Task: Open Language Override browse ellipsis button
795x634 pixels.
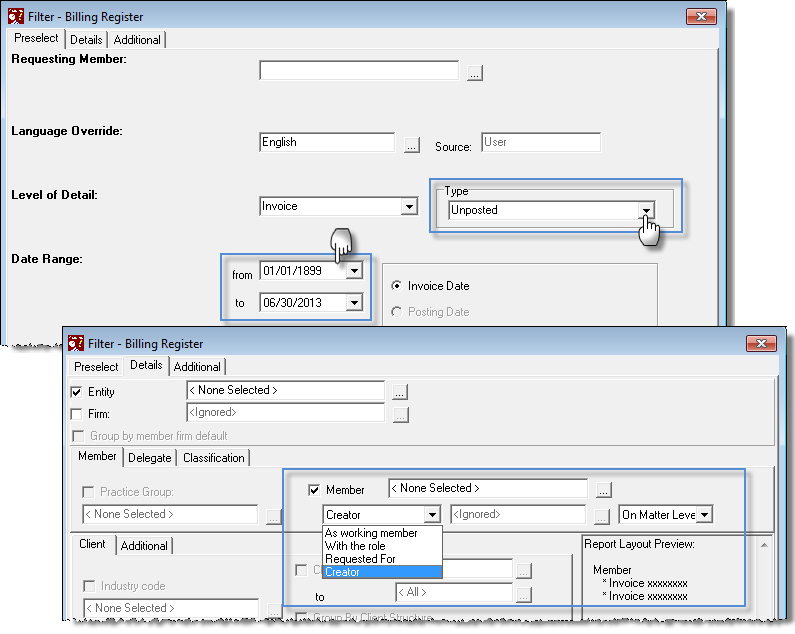Action: [x=412, y=145]
